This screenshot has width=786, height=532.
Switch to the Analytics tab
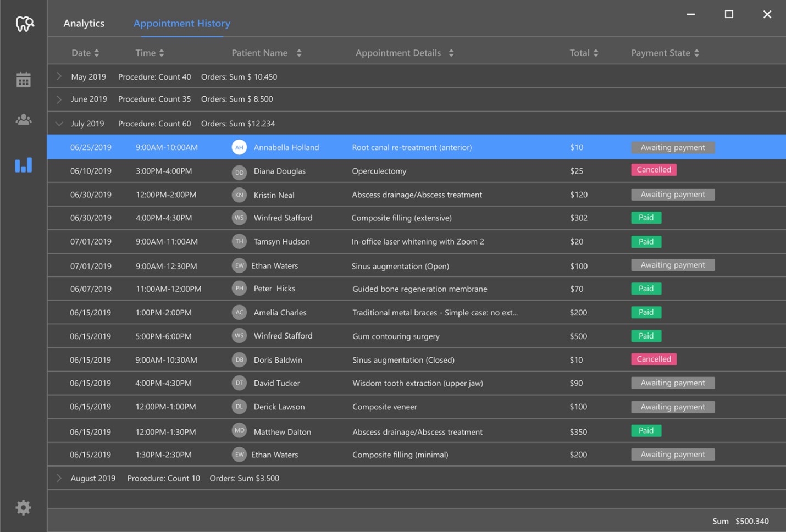[84, 24]
